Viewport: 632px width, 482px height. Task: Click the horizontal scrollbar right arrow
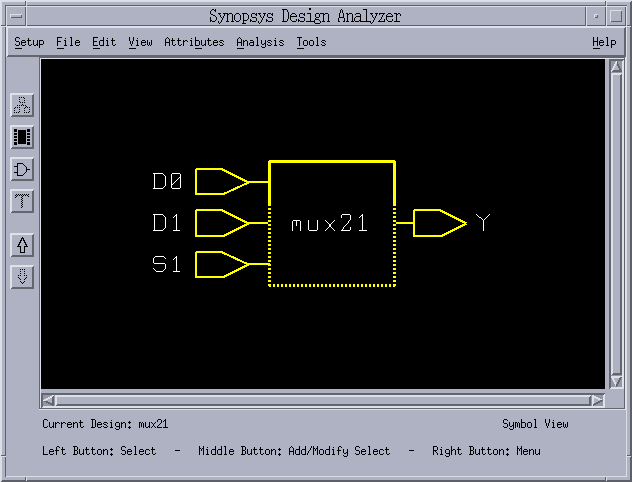(x=597, y=400)
